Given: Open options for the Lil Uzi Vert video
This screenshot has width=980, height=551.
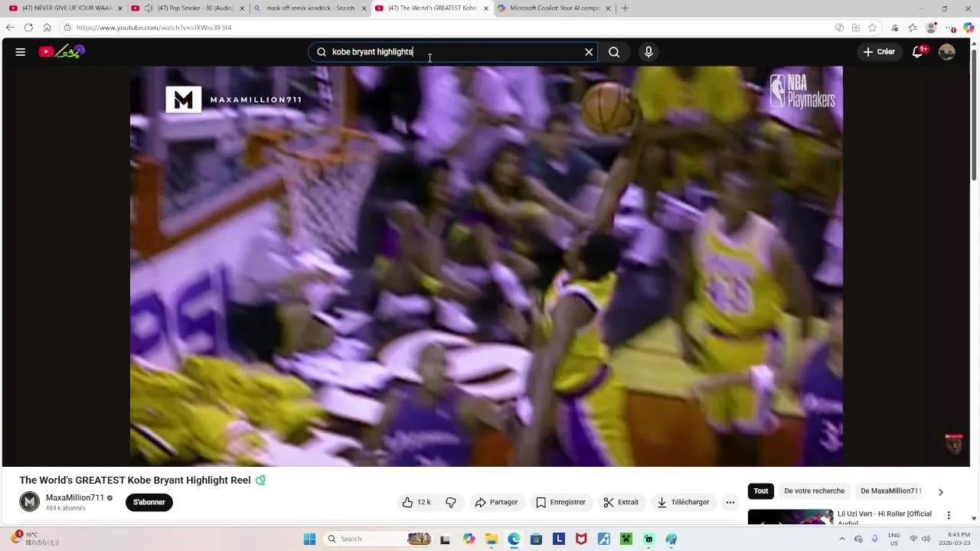Looking at the screenshot, I should [x=949, y=515].
